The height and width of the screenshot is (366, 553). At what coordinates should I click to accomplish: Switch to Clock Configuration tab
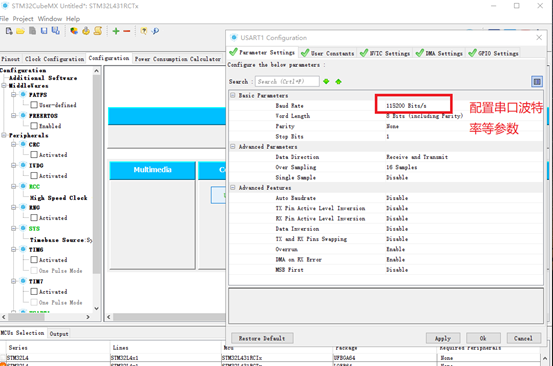point(54,59)
